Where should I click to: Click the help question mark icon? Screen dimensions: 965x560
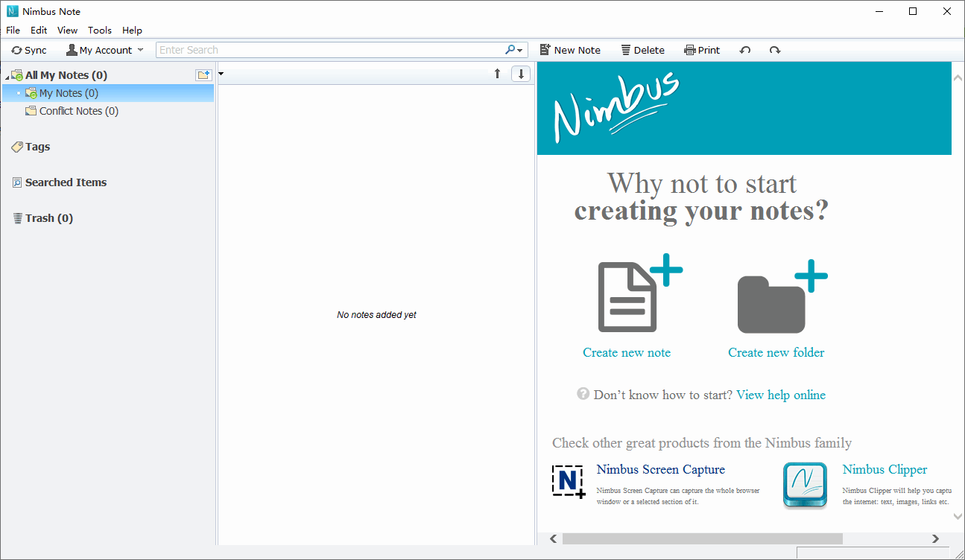583,394
